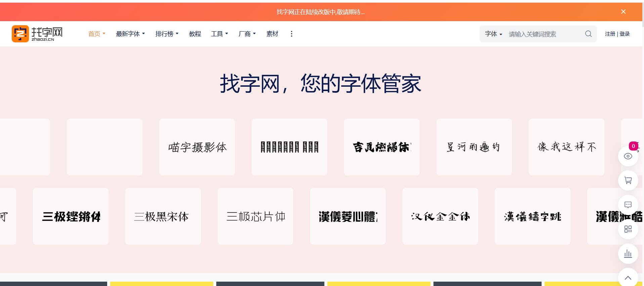644x286 pixels.
Task: Open the three-dot more menu
Action: (x=291, y=34)
